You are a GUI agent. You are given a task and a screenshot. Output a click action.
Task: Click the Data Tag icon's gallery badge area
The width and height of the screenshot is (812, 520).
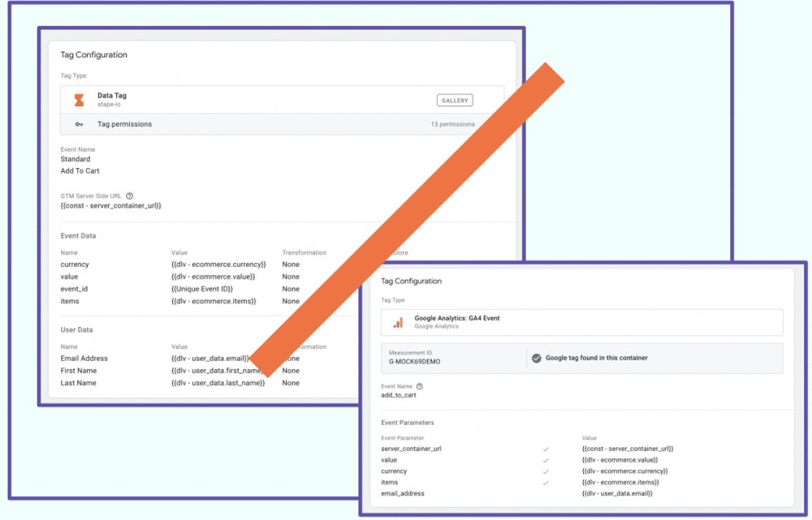455,100
